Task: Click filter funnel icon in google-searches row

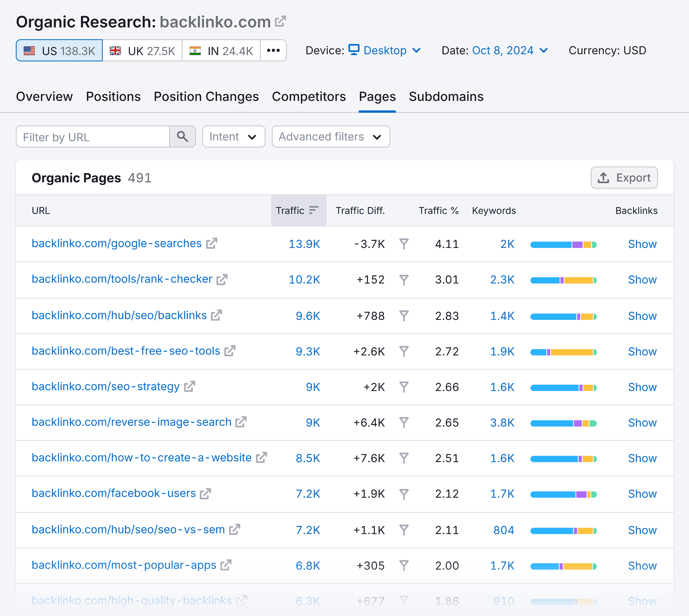Action: pyautogui.click(x=404, y=244)
